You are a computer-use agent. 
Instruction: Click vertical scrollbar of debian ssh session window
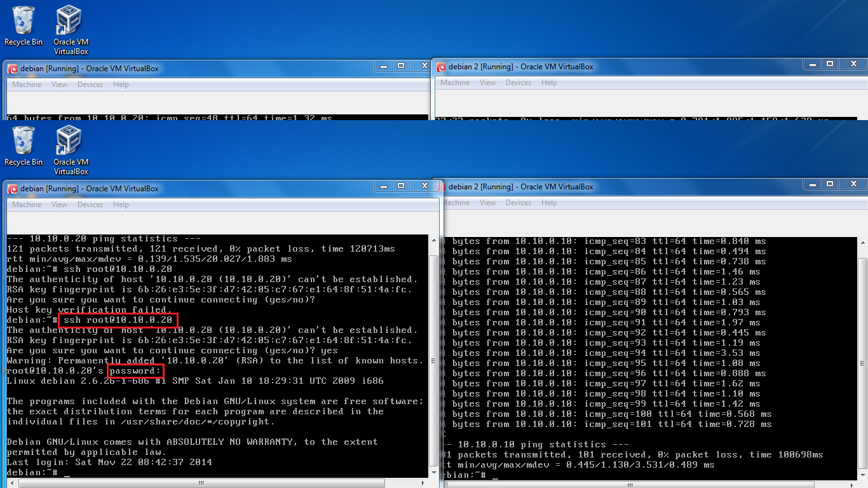(x=433, y=356)
